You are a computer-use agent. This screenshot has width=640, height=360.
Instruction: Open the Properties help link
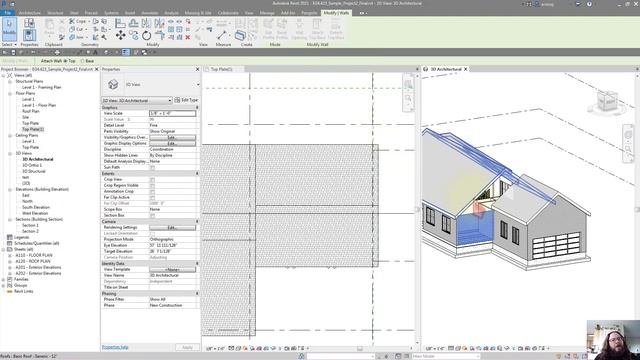115,347
